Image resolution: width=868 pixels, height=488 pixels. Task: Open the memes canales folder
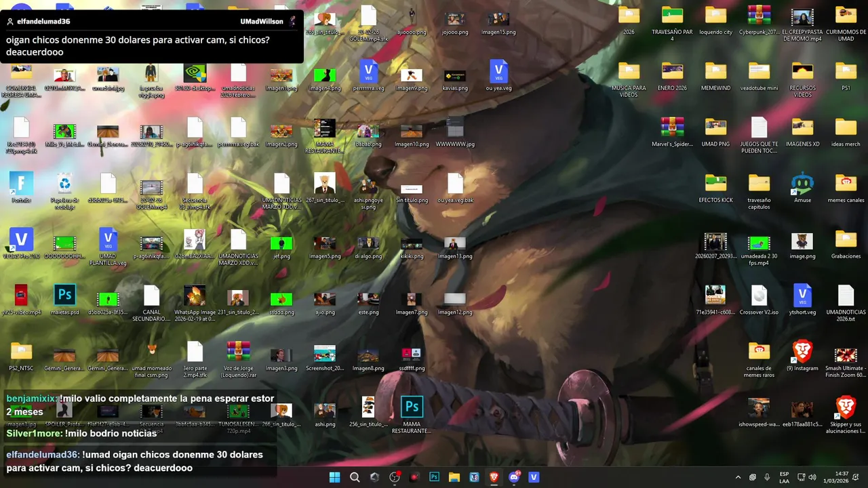tap(846, 188)
